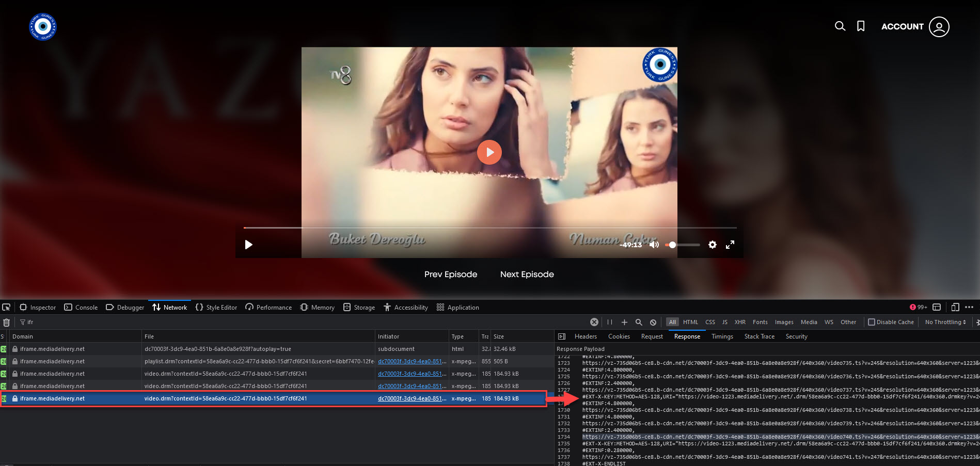Filter requests by WS
This screenshot has width=980, height=466.
coord(829,322)
